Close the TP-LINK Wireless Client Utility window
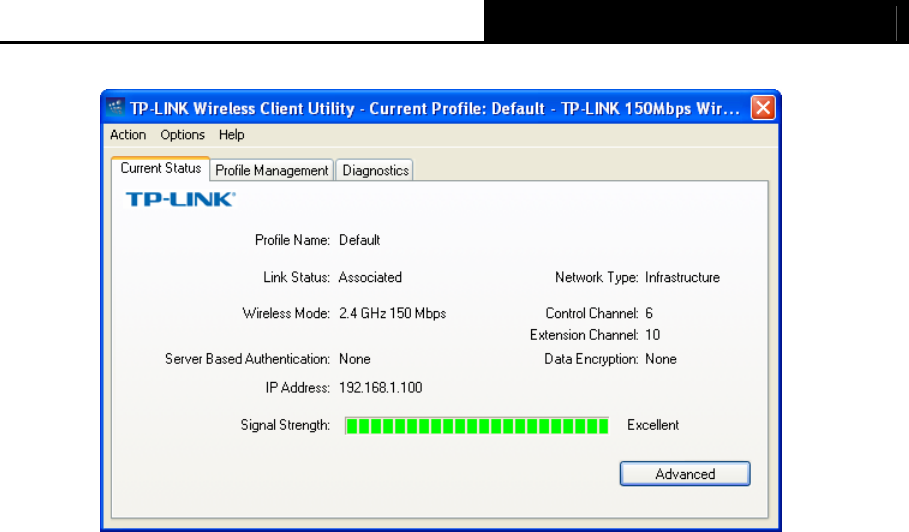Screen dimensions: 909x532 (763, 108)
